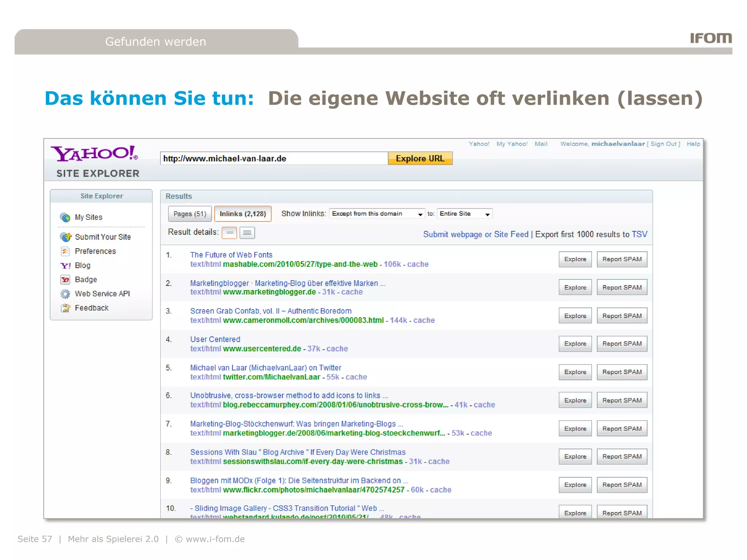Open cache link for mashable.com result
The height and width of the screenshot is (560, 747).
click(x=418, y=264)
